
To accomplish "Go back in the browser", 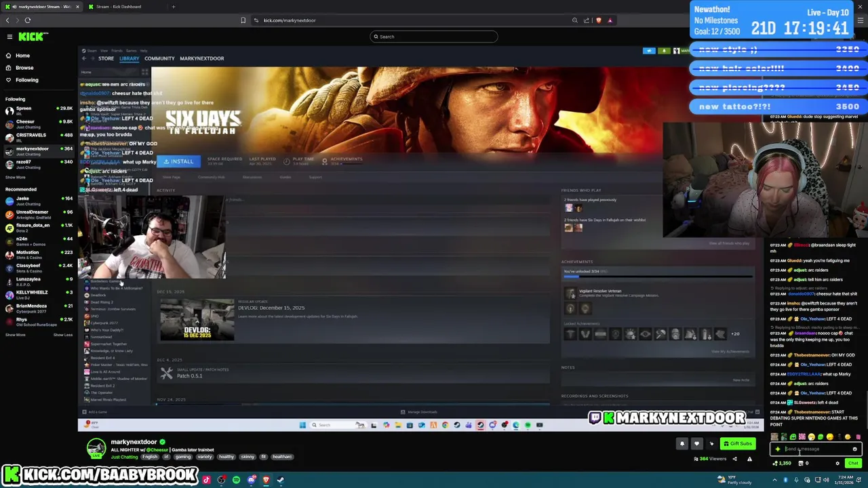I will pyautogui.click(x=7, y=20).
